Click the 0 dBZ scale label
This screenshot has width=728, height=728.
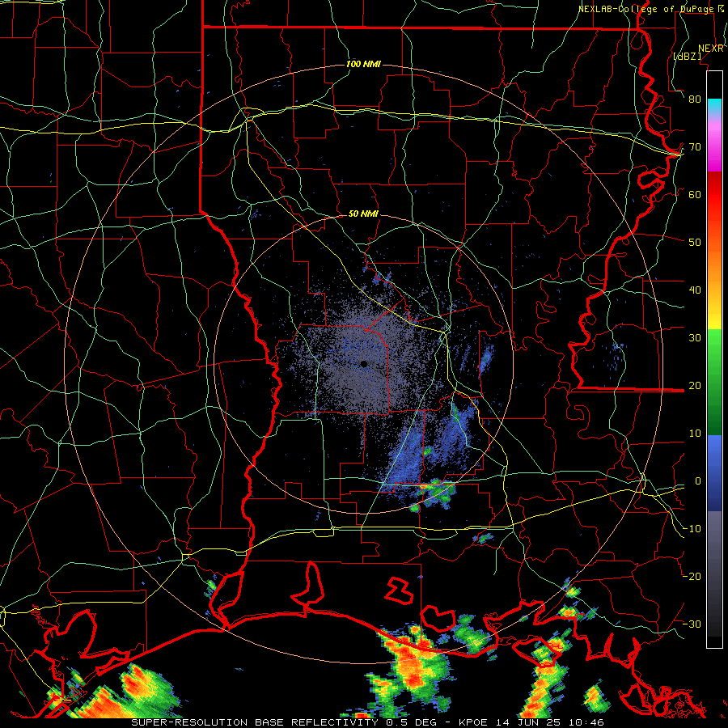tap(698, 481)
